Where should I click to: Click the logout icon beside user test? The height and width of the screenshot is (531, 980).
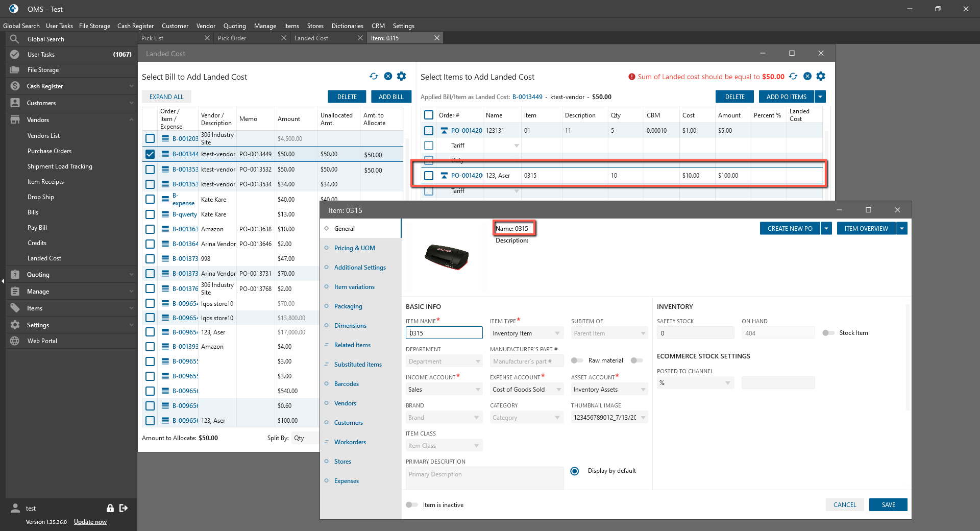[124, 508]
